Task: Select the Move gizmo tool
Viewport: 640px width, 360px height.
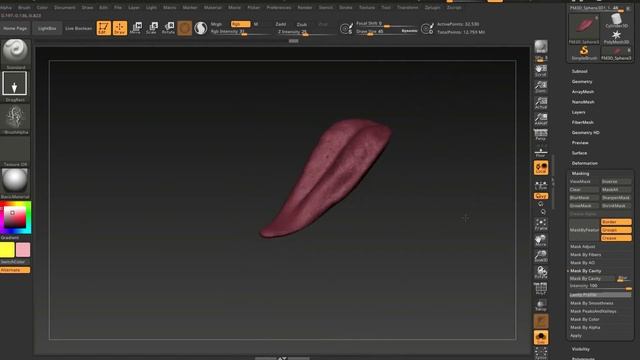Action: [x=136, y=28]
